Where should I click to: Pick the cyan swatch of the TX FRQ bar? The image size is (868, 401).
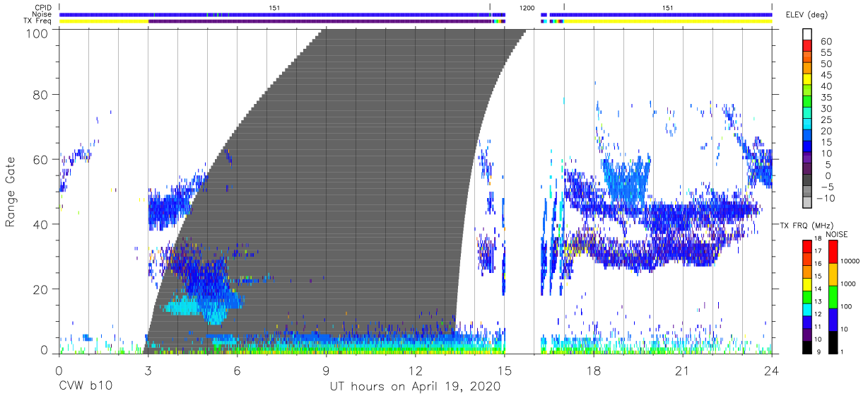pyautogui.click(x=807, y=308)
